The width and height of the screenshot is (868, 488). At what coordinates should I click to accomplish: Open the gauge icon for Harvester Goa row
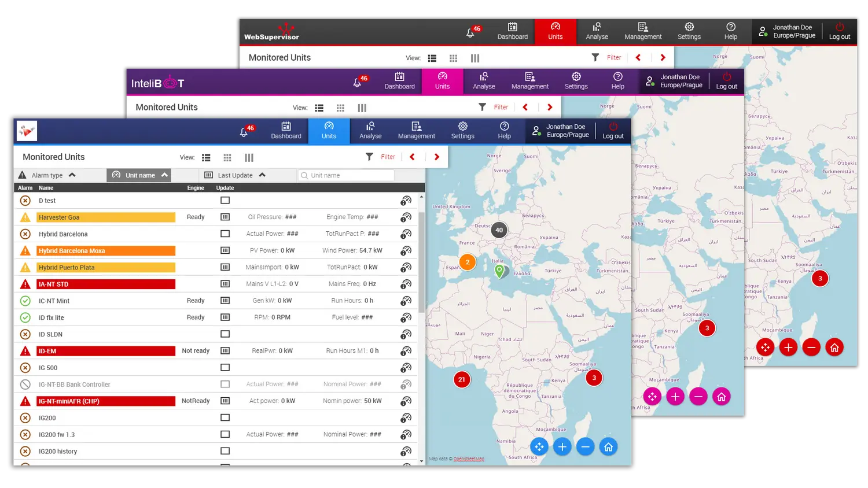406,217
